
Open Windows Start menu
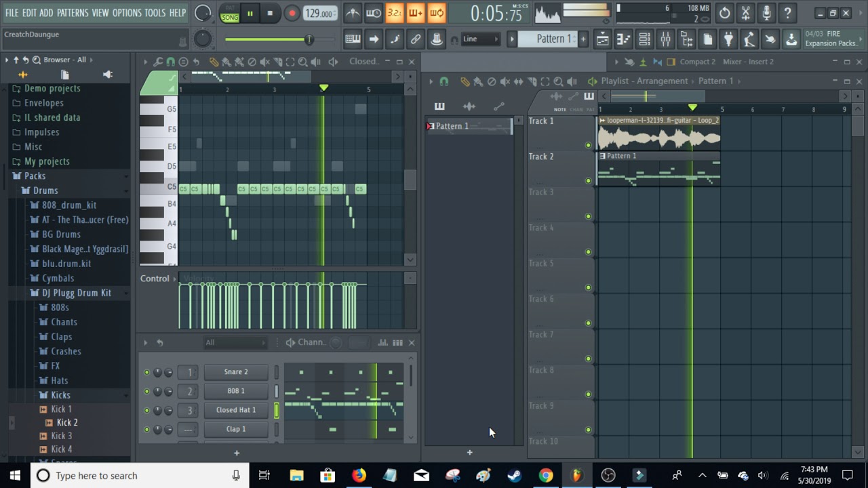(15, 475)
